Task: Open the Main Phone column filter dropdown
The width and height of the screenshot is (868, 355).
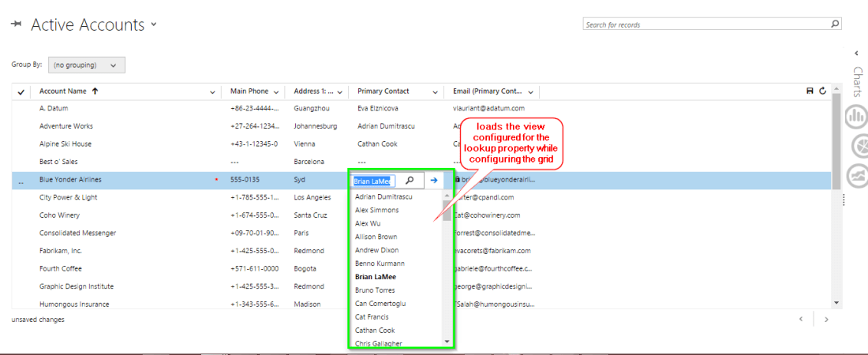Action: point(275,92)
